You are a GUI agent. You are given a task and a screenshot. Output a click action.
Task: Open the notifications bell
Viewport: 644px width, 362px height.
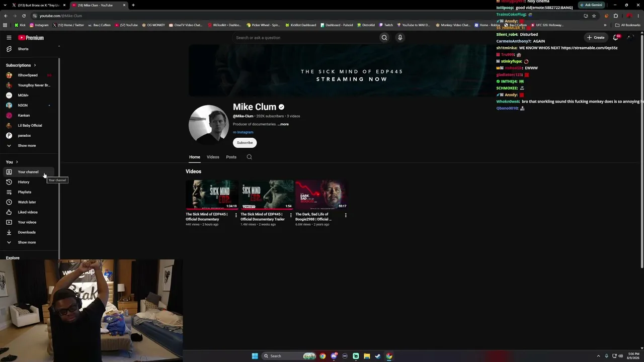click(x=616, y=38)
